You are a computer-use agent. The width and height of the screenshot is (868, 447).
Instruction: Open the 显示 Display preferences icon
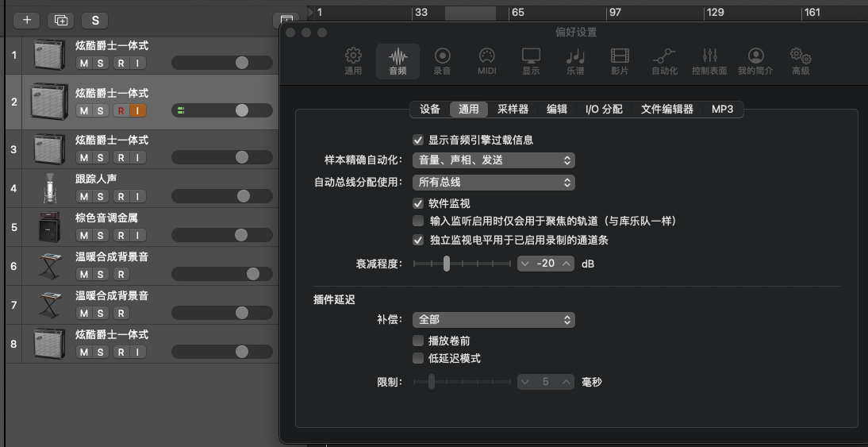531,61
